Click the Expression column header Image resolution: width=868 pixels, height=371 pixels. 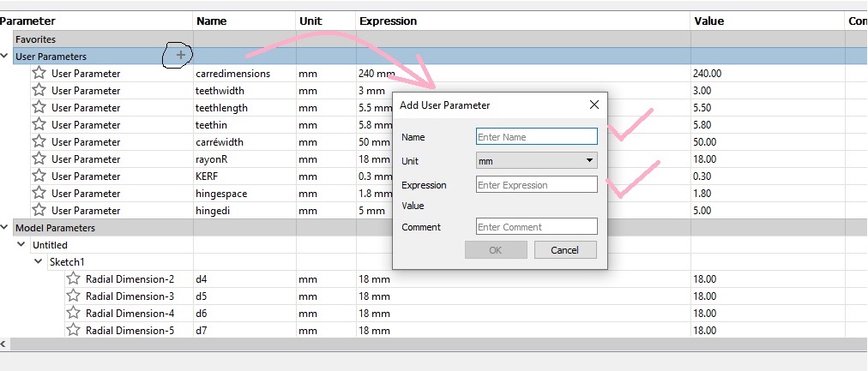pyautogui.click(x=388, y=21)
